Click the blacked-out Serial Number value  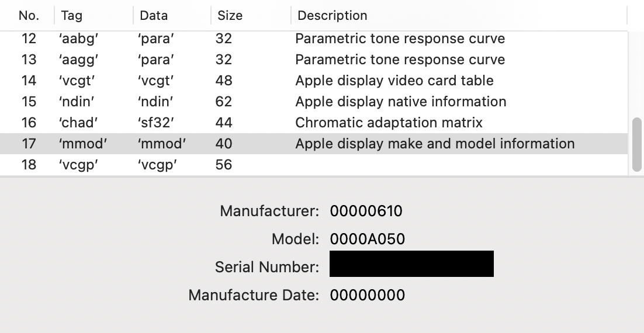point(411,264)
